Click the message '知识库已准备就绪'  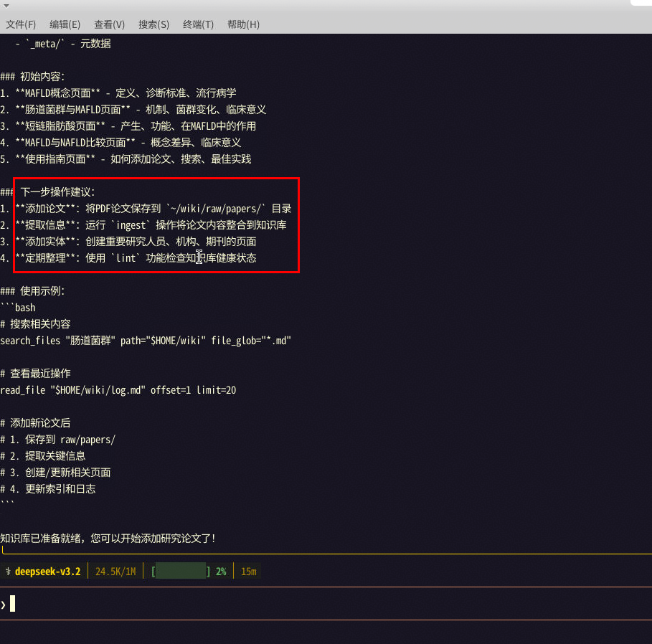coord(40,539)
